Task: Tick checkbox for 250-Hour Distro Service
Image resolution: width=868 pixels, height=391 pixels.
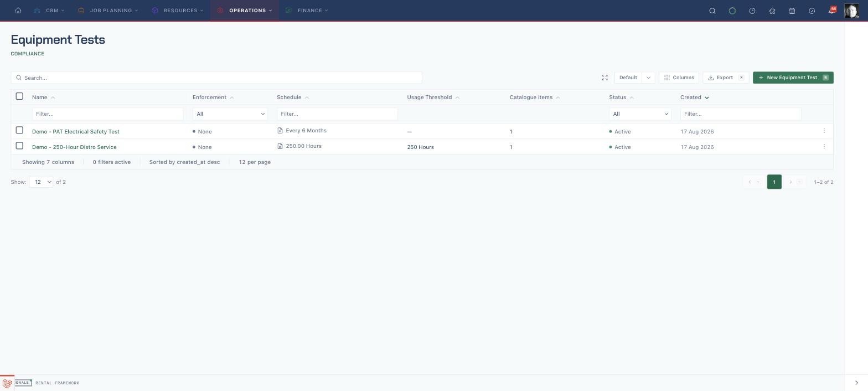Action: click(x=19, y=146)
